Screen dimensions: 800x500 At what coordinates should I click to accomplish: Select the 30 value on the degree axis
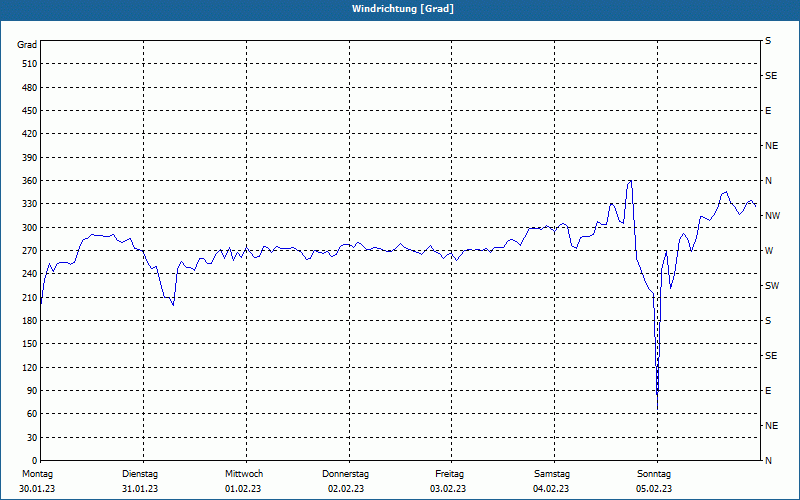[x=32, y=438]
